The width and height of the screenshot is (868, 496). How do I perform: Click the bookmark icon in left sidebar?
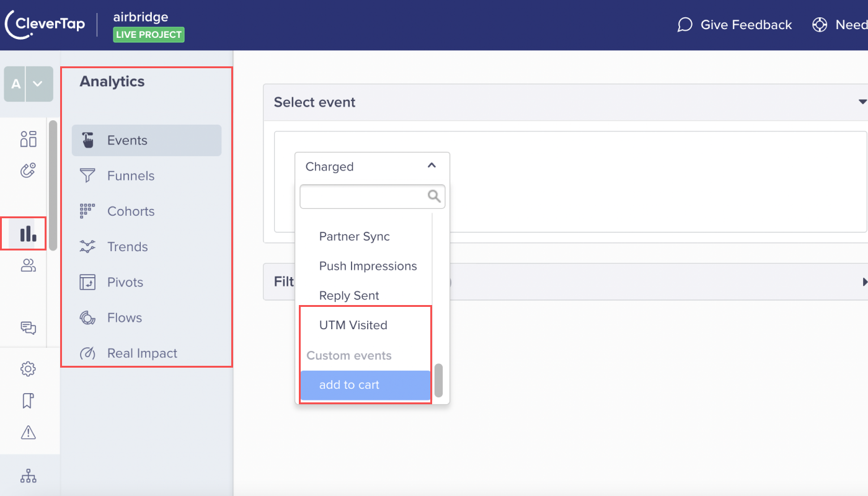[28, 401]
